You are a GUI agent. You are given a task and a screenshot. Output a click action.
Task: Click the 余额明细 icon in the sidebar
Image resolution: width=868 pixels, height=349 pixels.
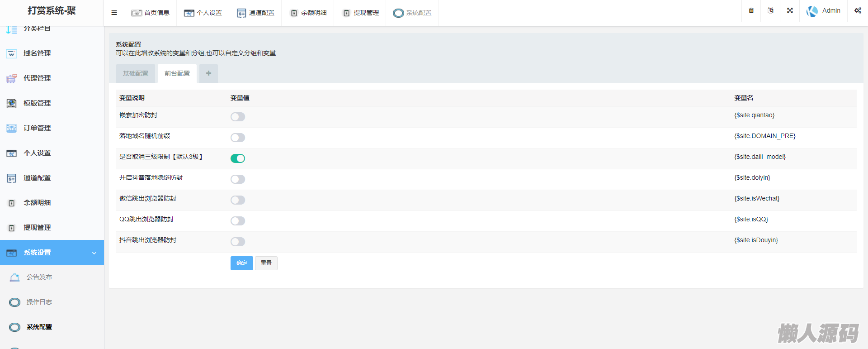11,203
